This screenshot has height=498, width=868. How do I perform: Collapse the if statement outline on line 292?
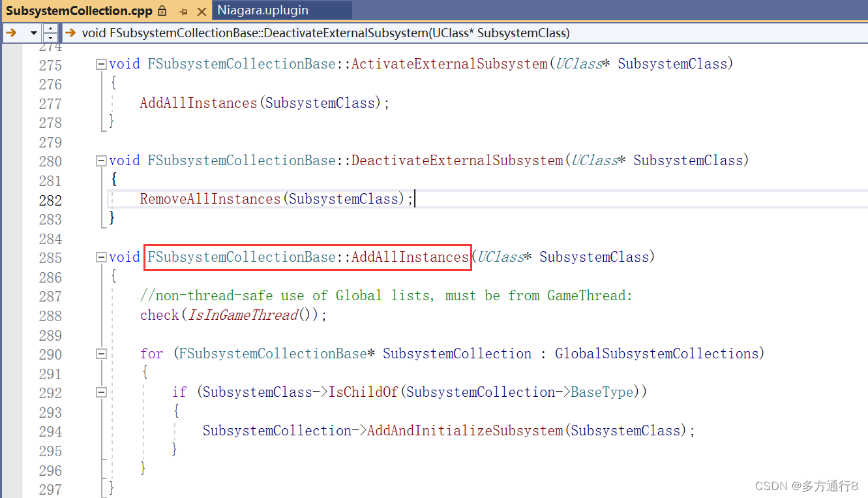click(101, 392)
